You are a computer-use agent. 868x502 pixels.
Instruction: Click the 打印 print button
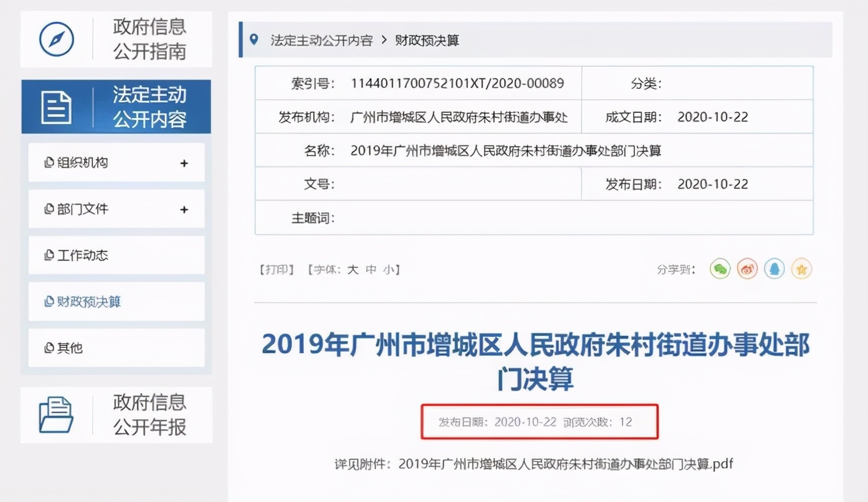(276, 269)
